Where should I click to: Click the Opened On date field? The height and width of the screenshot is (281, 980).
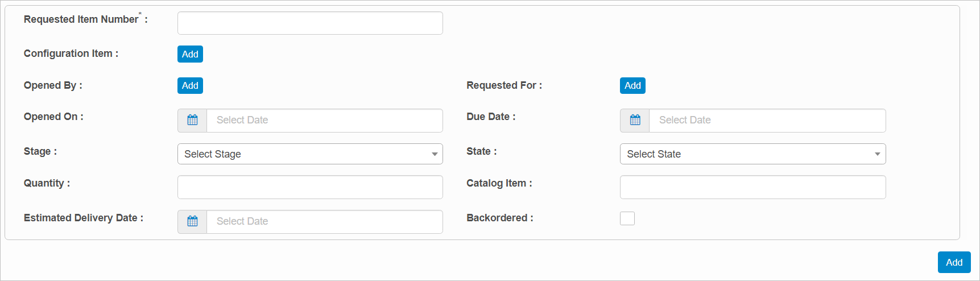click(325, 120)
